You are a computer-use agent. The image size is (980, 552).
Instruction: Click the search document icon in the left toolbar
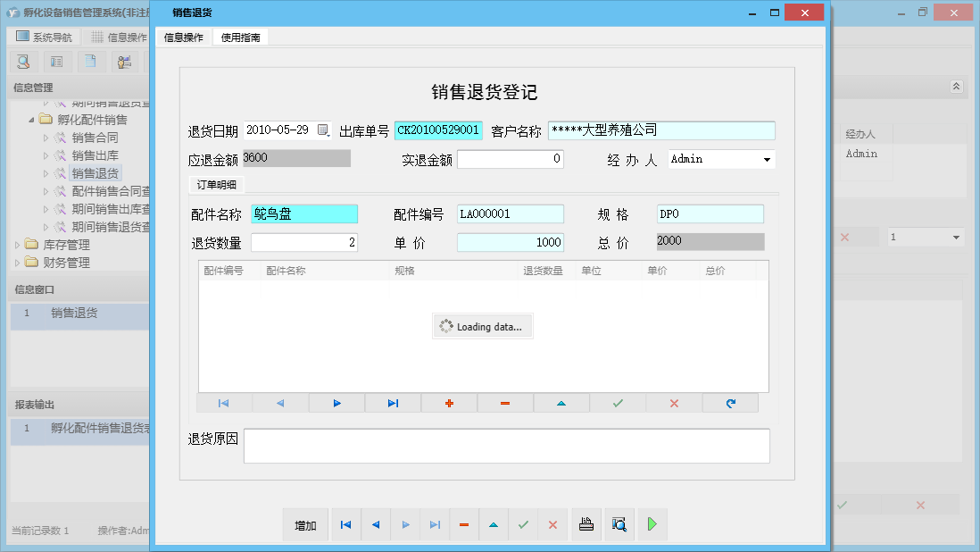click(23, 61)
